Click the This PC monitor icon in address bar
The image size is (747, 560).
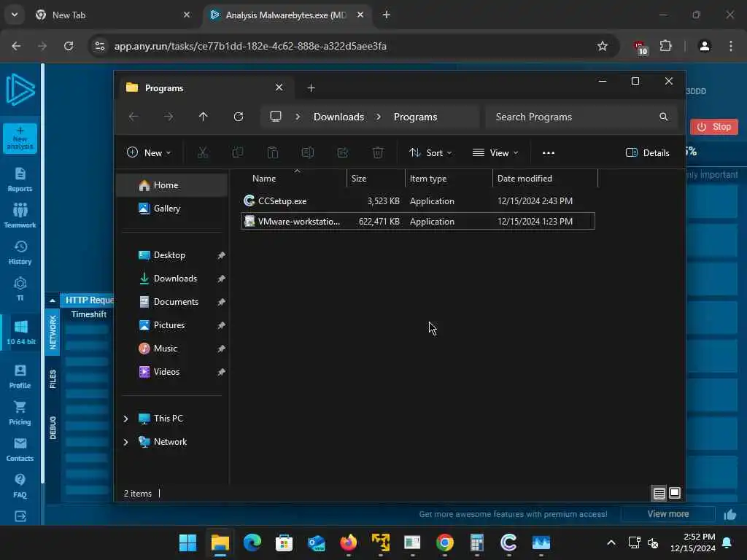276,117
